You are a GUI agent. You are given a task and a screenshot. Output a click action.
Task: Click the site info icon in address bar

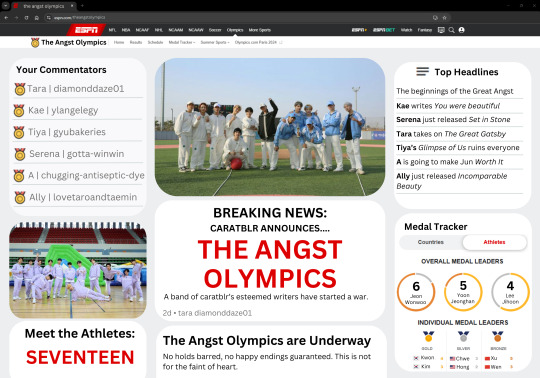tap(49, 18)
